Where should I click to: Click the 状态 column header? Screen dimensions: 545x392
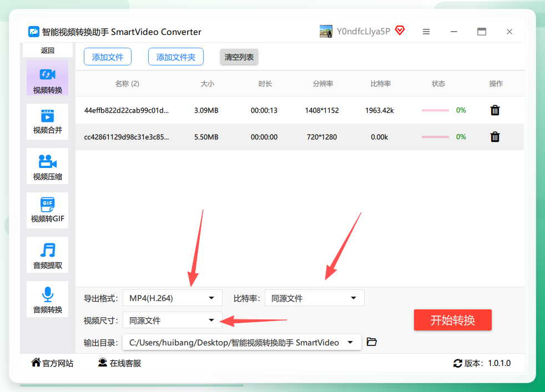pos(438,84)
